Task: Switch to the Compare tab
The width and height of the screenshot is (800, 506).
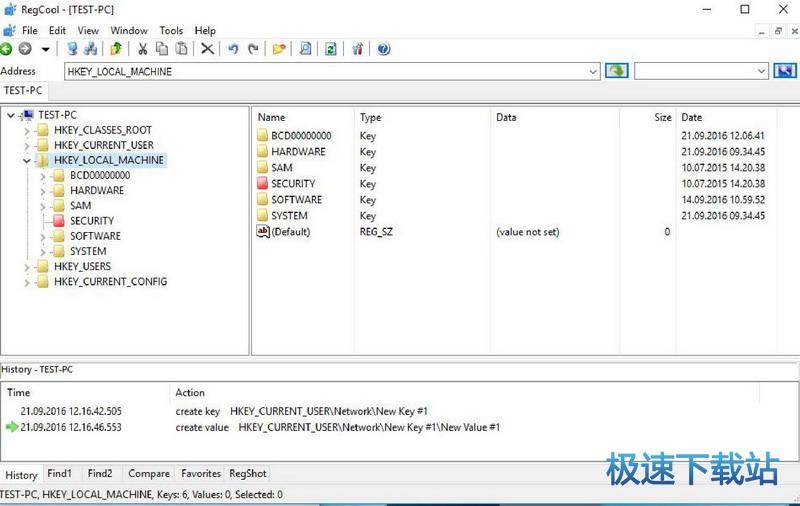Action: tap(149, 474)
